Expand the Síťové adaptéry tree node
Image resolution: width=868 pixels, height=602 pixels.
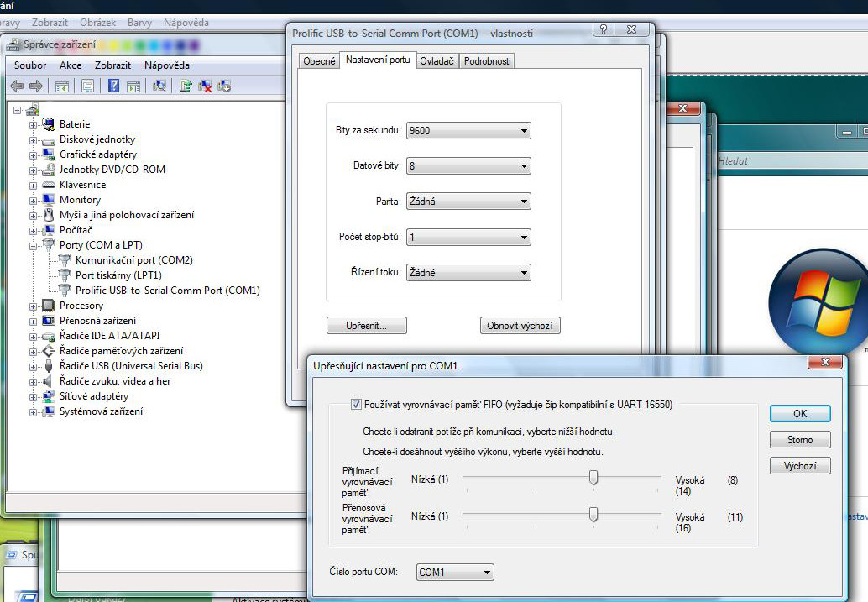[x=34, y=396]
